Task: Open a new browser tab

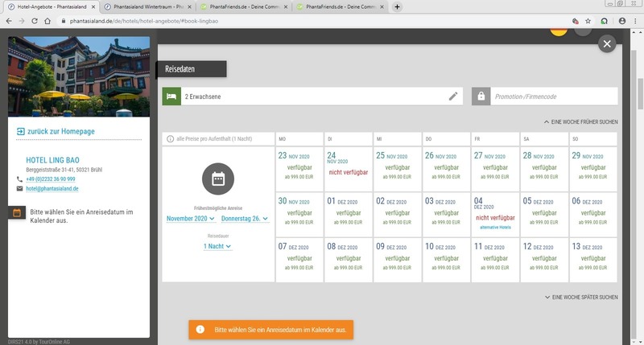Action: [398, 6]
